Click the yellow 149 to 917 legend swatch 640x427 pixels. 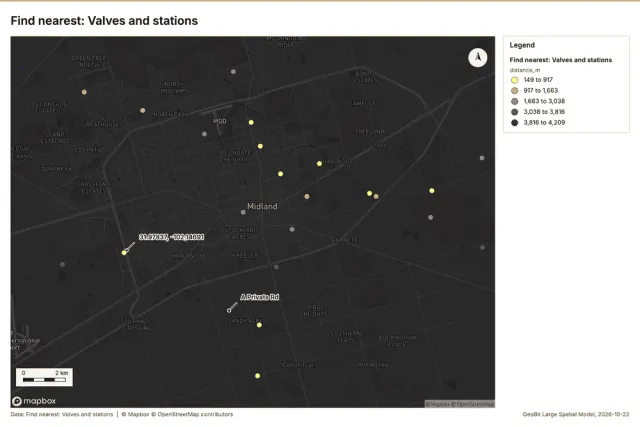click(x=514, y=80)
